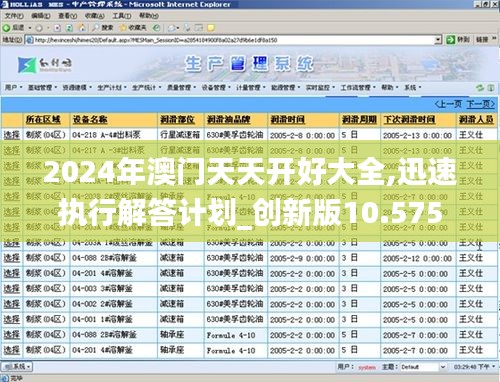Screen dimensions: 500x382
Task: Expand the 基础管理 dropdown menu
Action: pyautogui.click(x=43, y=87)
